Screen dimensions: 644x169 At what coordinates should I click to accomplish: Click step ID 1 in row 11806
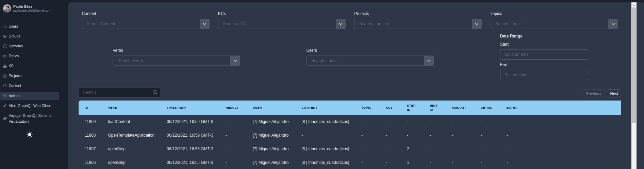[408, 163]
